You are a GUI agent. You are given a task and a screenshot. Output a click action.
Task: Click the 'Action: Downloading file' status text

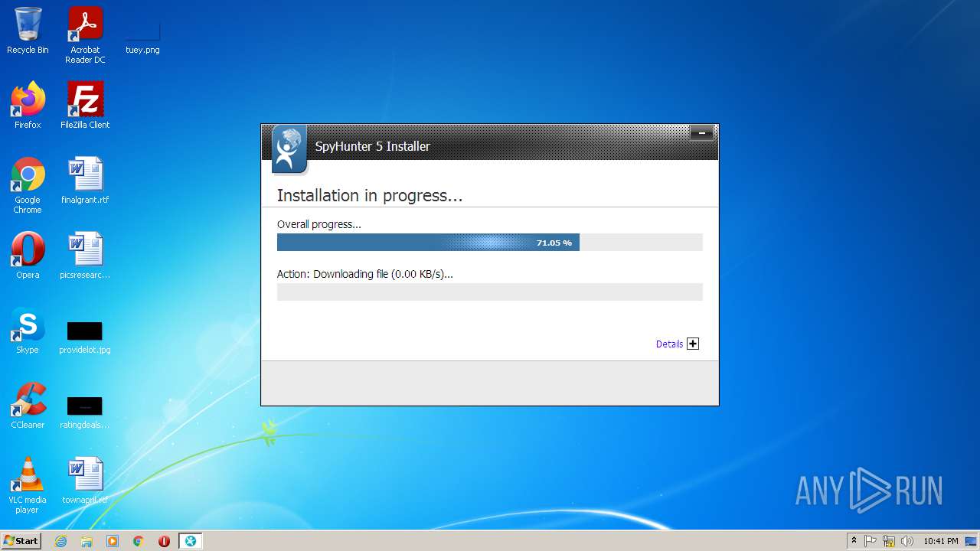coord(364,273)
